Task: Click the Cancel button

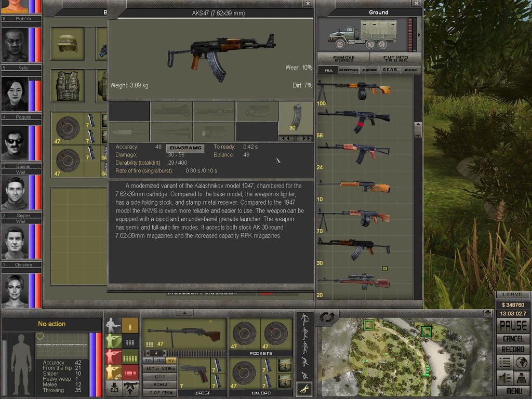Action: [x=513, y=339]
